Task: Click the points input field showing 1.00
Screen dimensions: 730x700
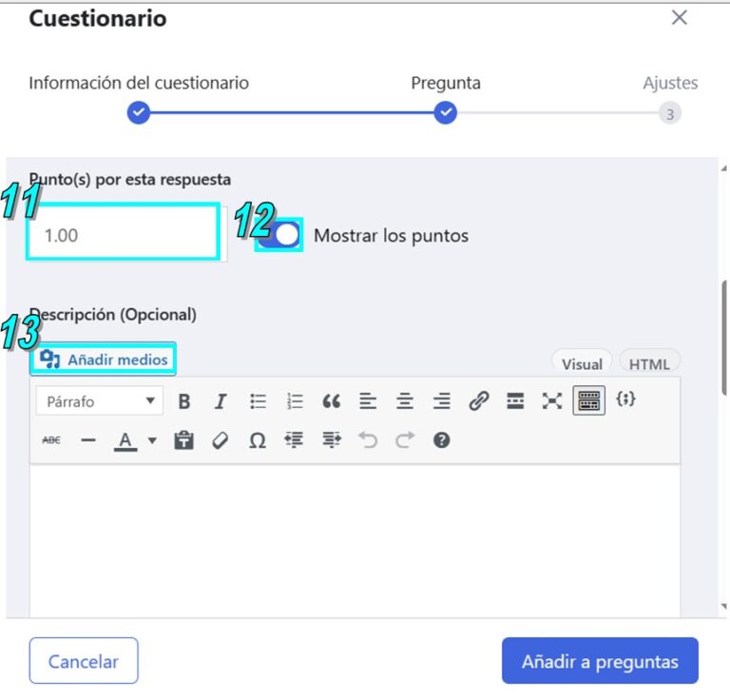Action: (123, 232)
